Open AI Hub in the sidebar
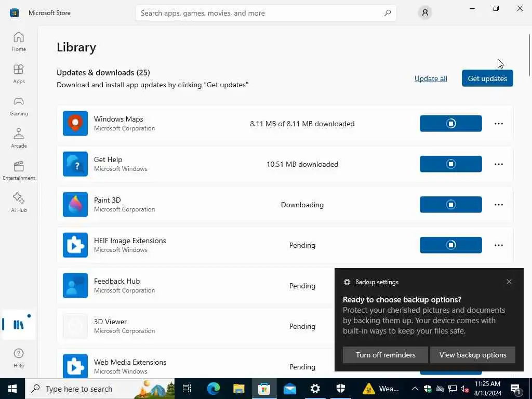Viewport: 532px width, 399px height. (x=19, y=203)
